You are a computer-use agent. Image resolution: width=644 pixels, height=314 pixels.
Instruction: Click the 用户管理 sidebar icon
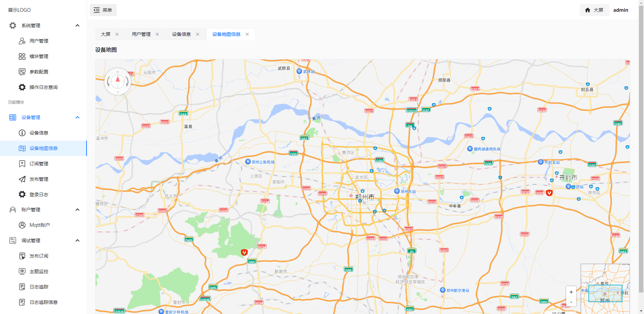22,41
